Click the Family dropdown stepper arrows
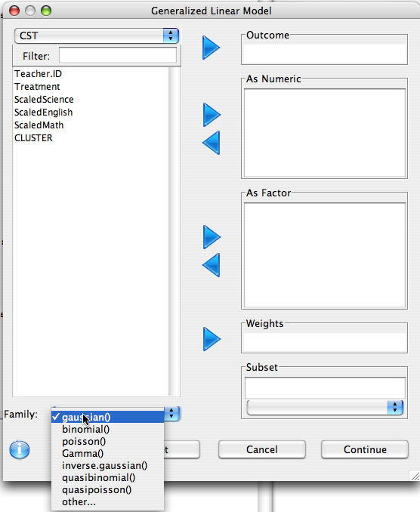420x512 pixels. (171, 414)
